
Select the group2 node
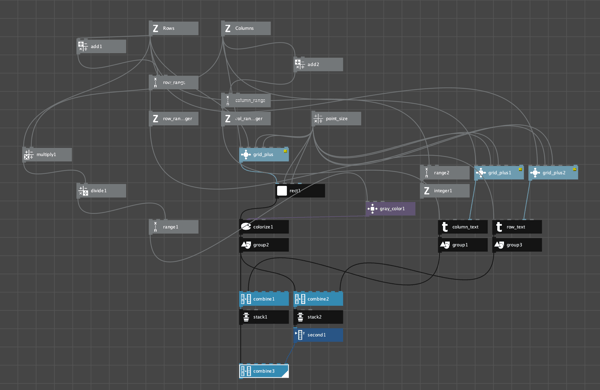tap(264, 245)
